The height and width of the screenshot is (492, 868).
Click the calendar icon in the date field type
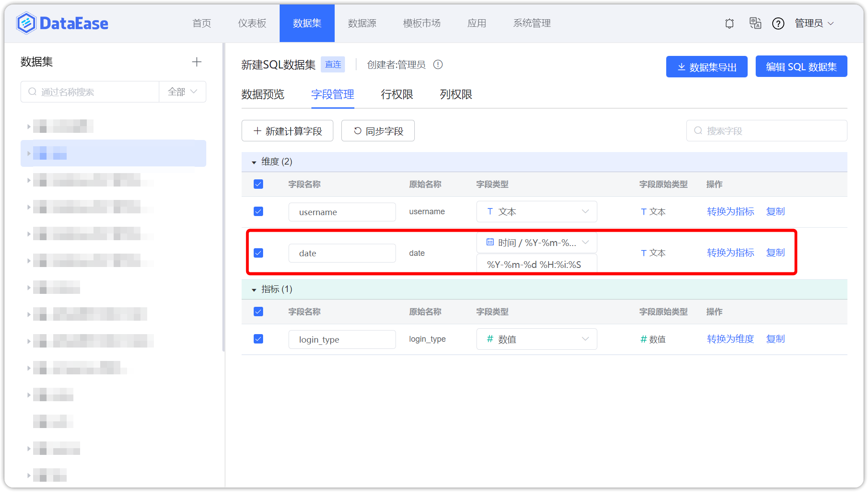[x=489, y=242]
